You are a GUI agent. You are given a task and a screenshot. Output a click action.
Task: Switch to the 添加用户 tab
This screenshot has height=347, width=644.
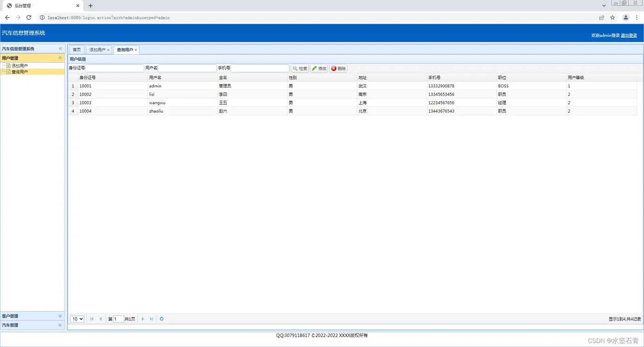tap(97, 50)
